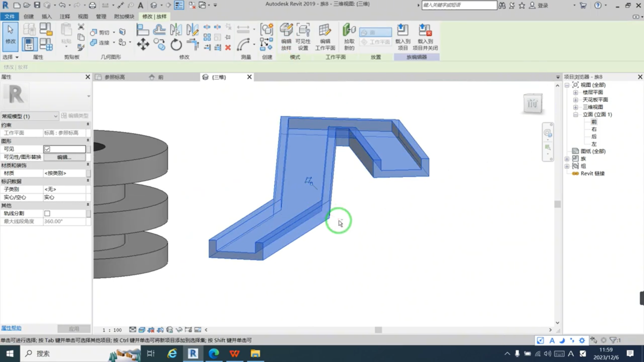Click the 编辑类型 (Edit Type) button
The width and height of the screenshot is (644, 362).
point(75,116)
